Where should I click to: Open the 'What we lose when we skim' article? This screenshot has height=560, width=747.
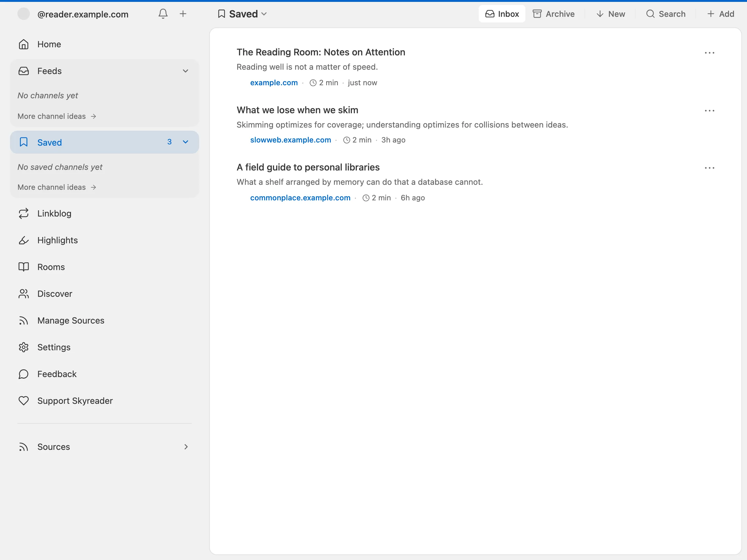297,110
